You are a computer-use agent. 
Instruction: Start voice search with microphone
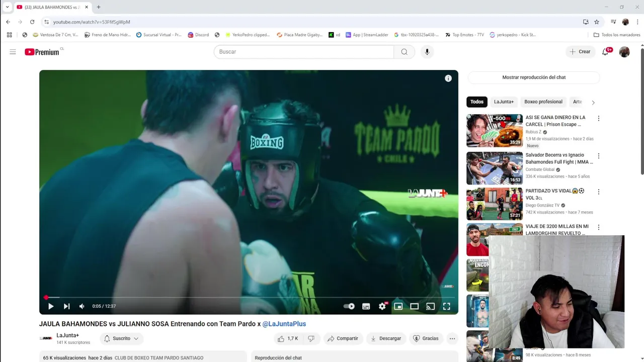(x=427, y=52)
